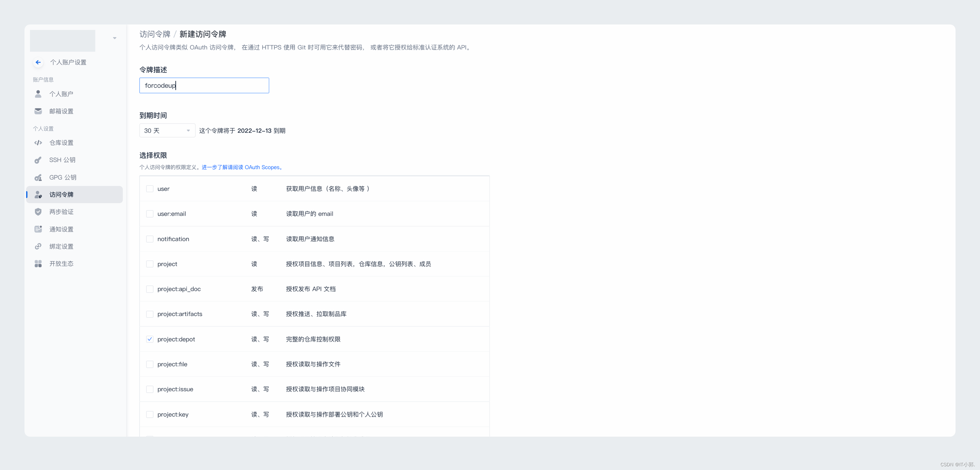Click the 新建访问令牌 page heading
Viewport: 980px width, 470px height.
coord(203,34)
